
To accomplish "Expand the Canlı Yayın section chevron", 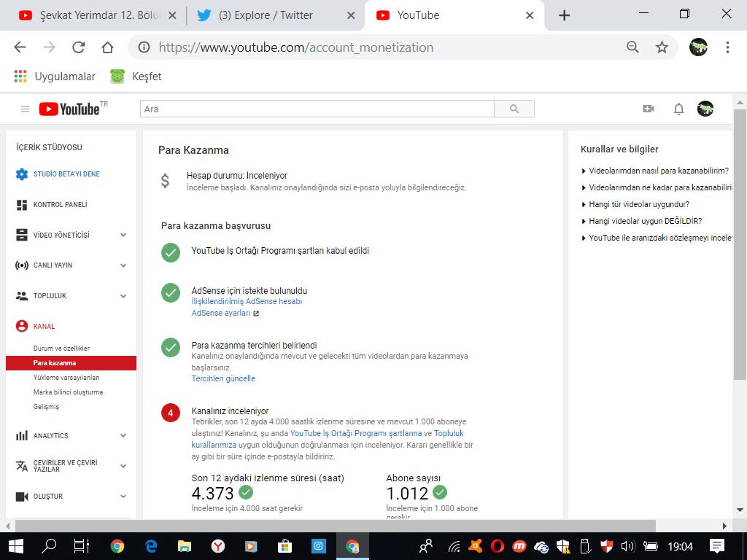I will pos(123,265).
